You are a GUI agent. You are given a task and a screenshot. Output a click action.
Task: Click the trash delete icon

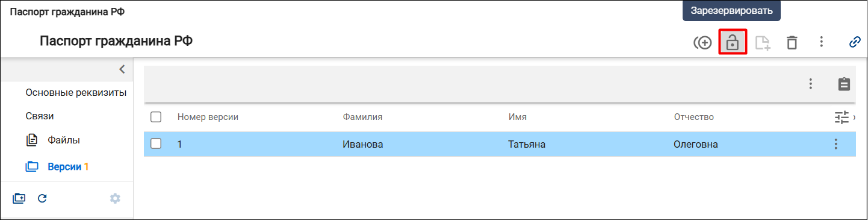point(792,43)
